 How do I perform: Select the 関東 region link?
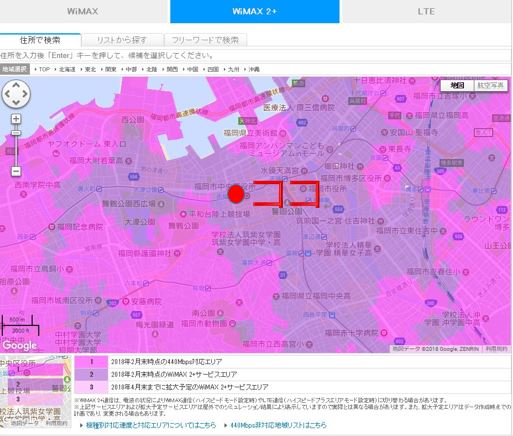(x=110, y=69)
